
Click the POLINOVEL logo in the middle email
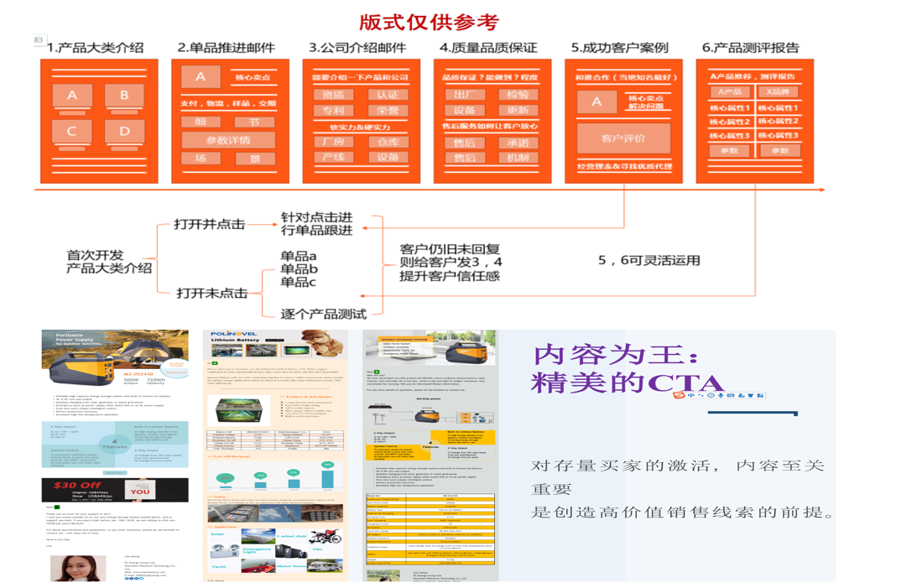click(233, 334)
